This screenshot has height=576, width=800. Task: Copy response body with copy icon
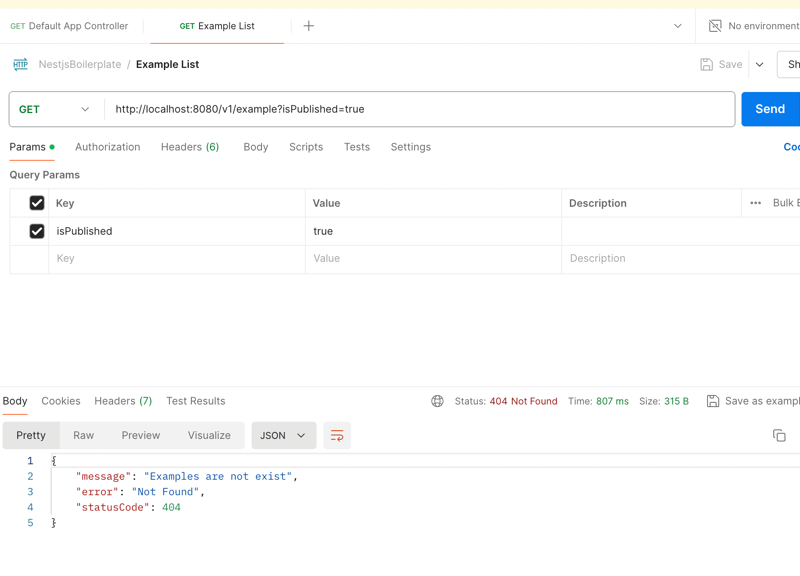click(779, 435)
